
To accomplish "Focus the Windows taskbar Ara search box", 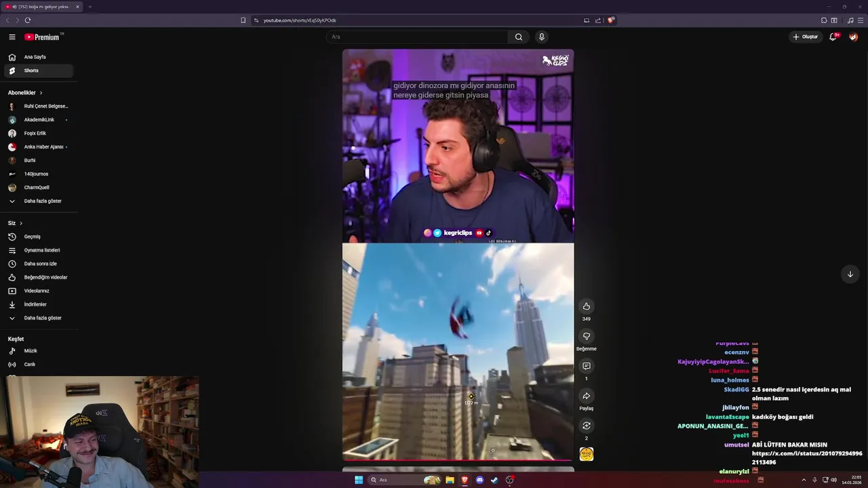I will 403,480.
